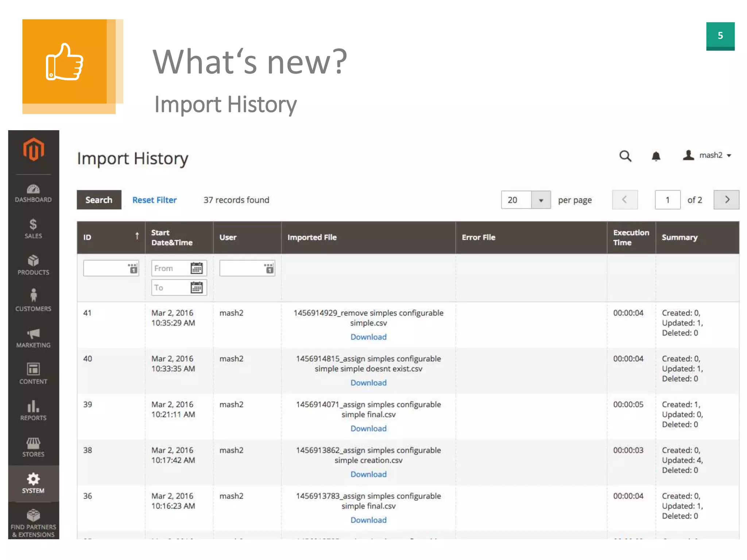Screen dimensions: 747x560
Task: Open the Stores sidebar menu
Action: [x=33, y=447]
